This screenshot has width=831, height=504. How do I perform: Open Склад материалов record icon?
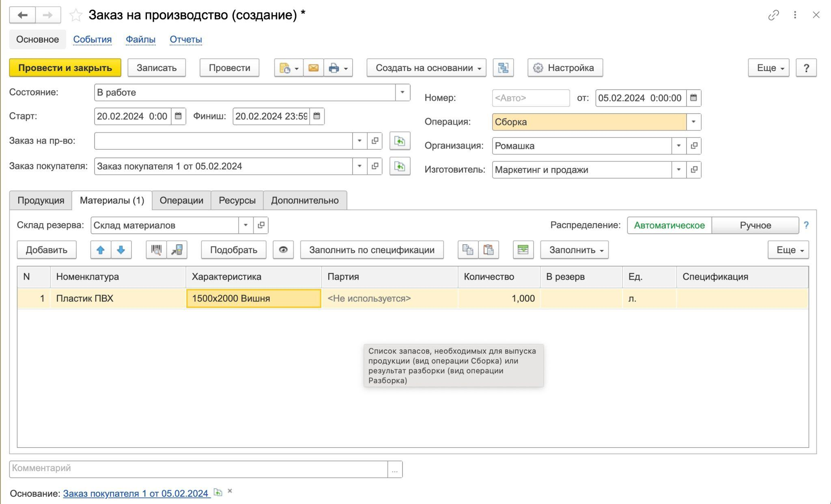point(261,225)
